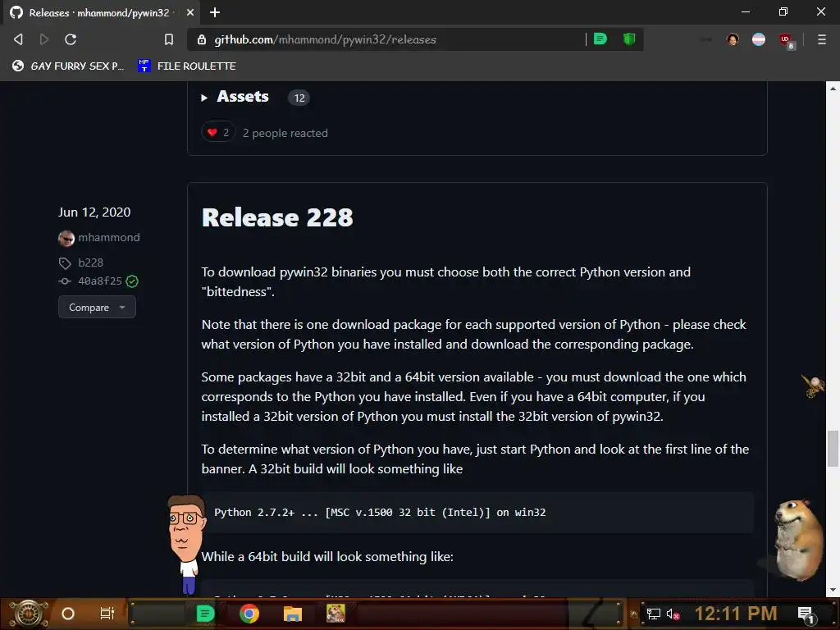Image resolution: width=840 pixels, height=630 pixels.
Task: Open Task View on the taskbar
Action: coord(107,614)
